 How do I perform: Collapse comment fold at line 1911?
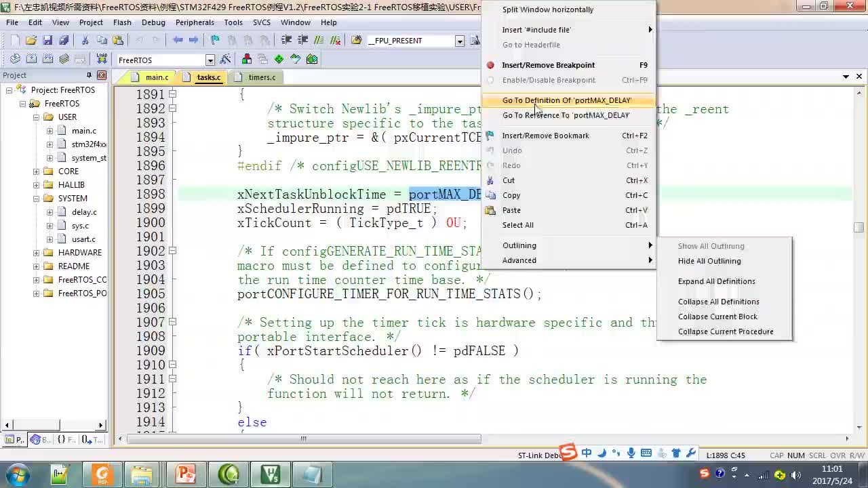point(172,379)
